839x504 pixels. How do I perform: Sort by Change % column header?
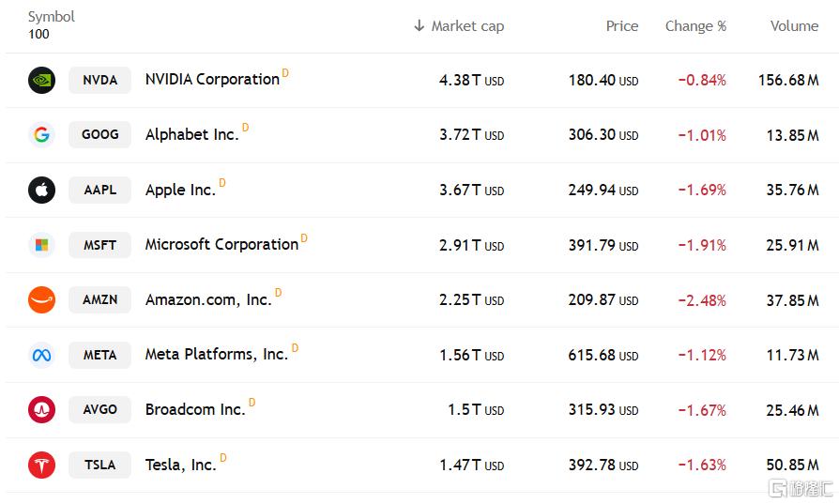[695, 26]
